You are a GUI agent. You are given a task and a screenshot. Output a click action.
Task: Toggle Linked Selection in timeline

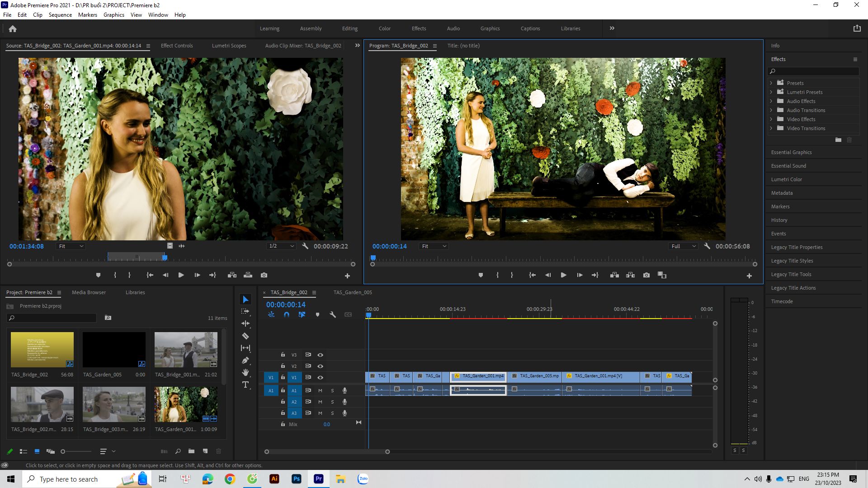pos(302,314)
